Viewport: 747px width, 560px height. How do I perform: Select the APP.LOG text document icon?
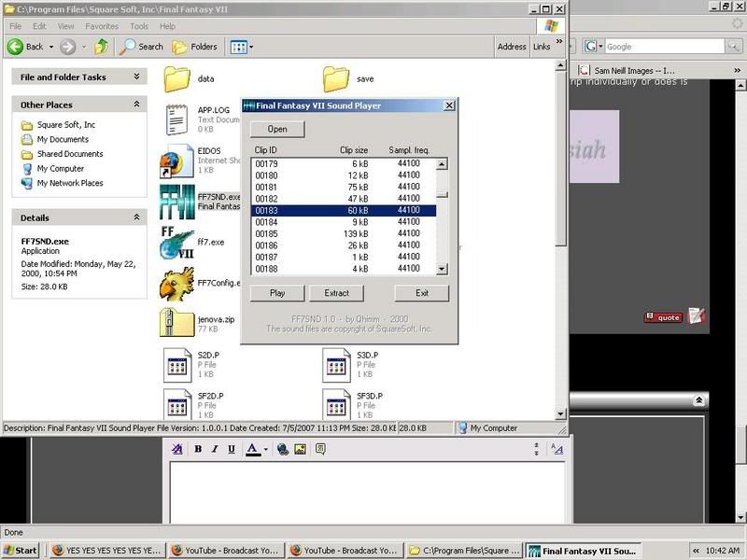tap(176, 119)
